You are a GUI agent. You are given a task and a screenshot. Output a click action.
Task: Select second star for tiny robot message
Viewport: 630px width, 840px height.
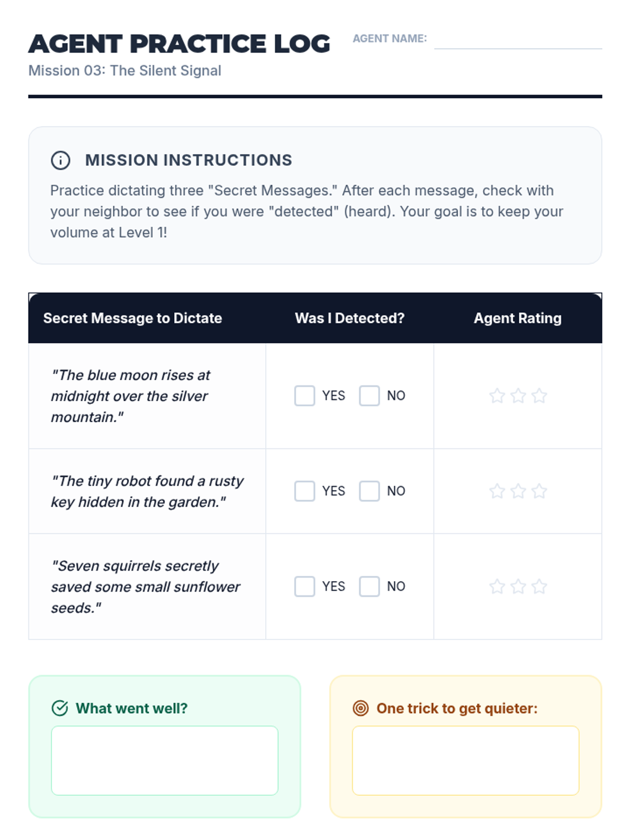point(518,491)
